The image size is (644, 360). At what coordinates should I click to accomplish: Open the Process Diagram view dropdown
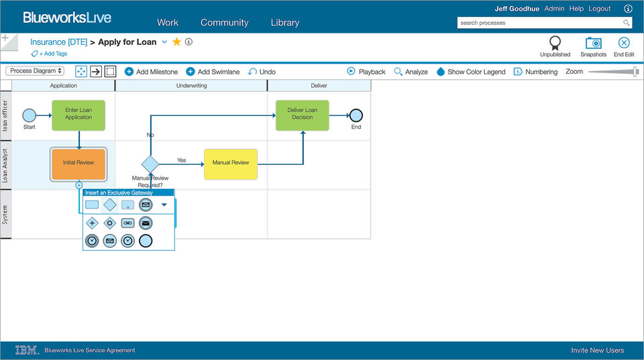35,70
